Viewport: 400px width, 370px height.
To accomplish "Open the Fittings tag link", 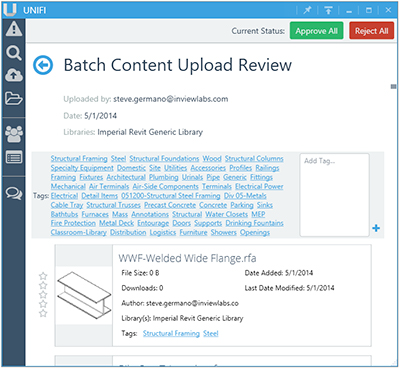I will (x=261, y=177).
